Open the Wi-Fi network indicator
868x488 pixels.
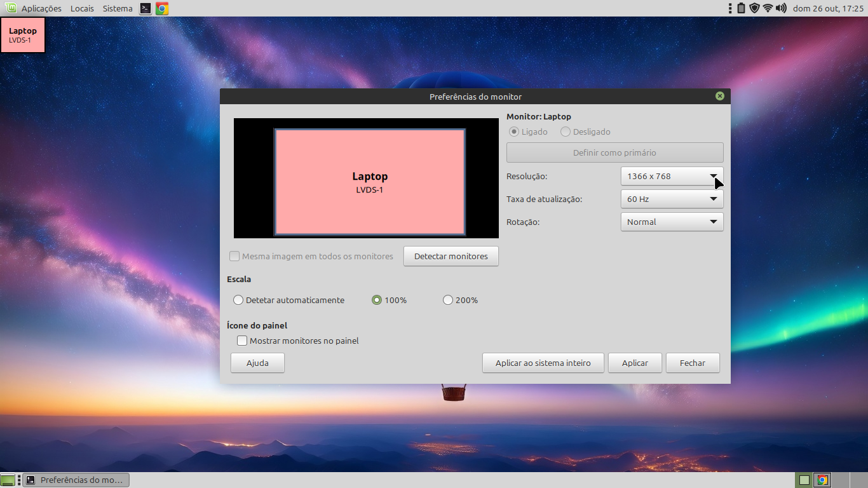(x=768, y=8)
